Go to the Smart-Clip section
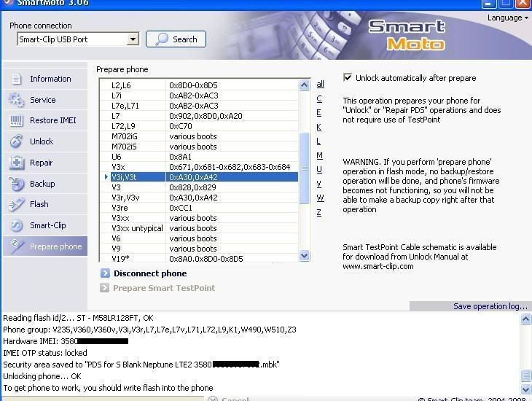Viewport: 532px width, 401px height. coord(45,225)
